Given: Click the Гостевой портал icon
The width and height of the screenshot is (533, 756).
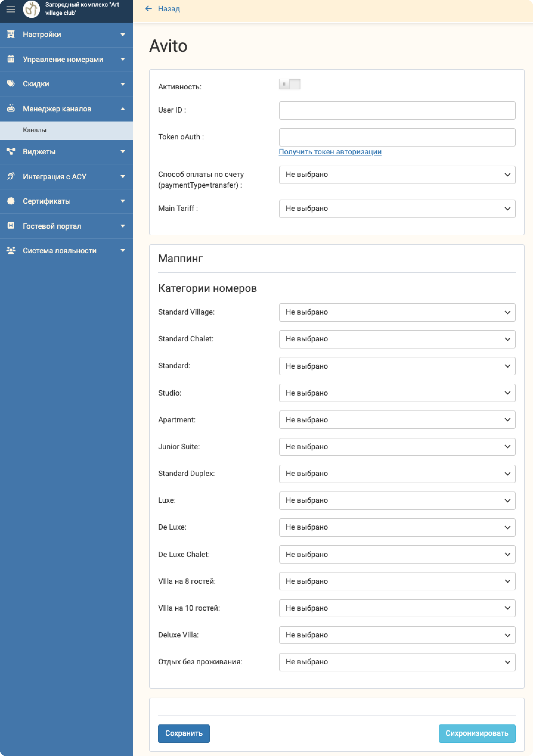Looking at the screenshot, I should (x=11, y=225).
